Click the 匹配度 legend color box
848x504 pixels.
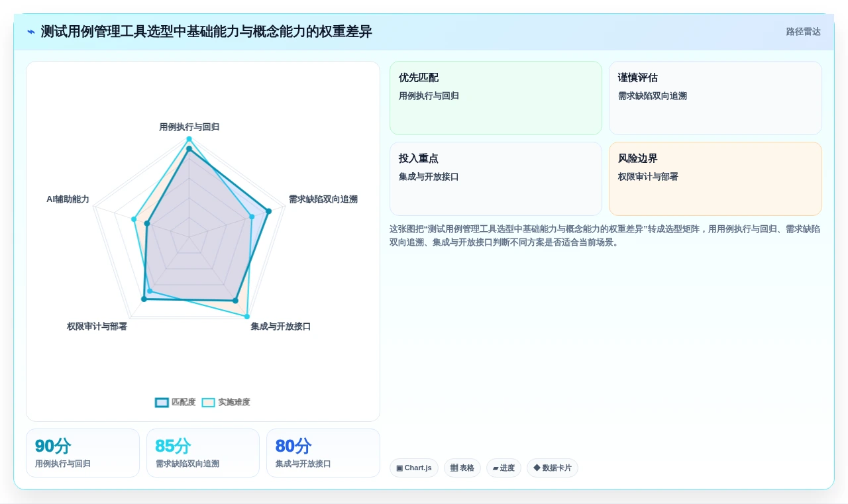coord(162,402)
